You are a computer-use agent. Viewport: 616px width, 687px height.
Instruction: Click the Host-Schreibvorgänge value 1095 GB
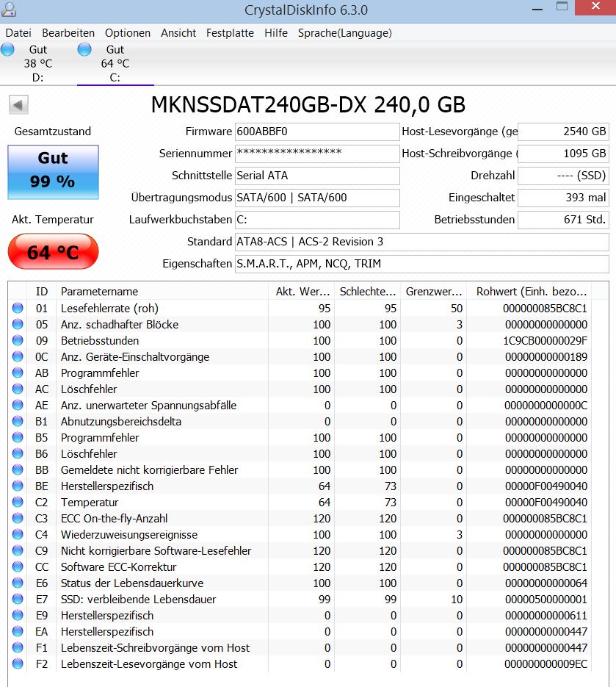pyautogui.click(x=563, y=154)
